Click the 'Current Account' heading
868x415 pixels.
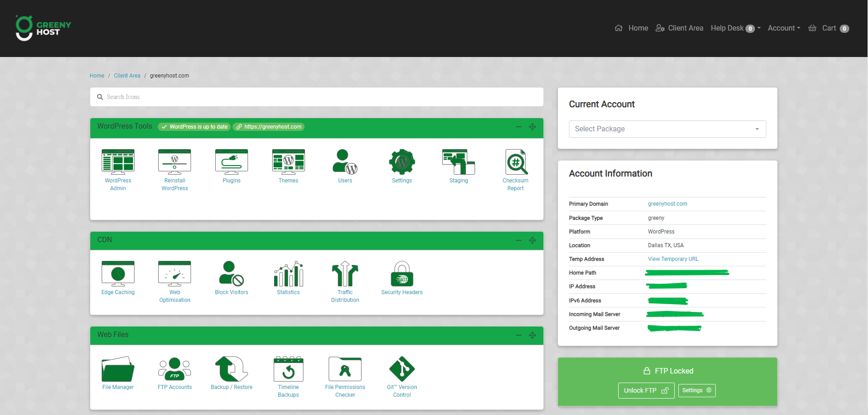point(602,104)
